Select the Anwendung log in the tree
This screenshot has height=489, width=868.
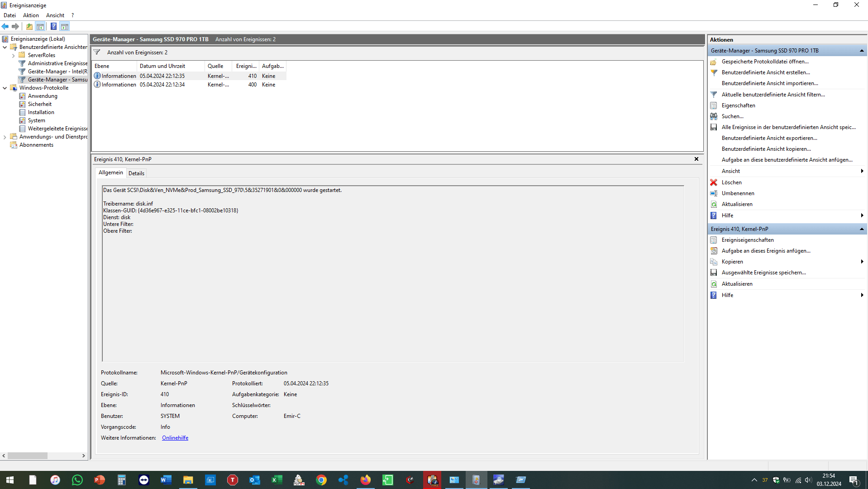pos(43,96)
